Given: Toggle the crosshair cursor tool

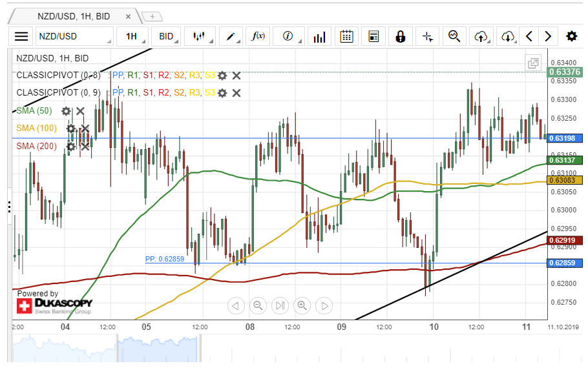Looking at the screenshot, I should 427,36.
